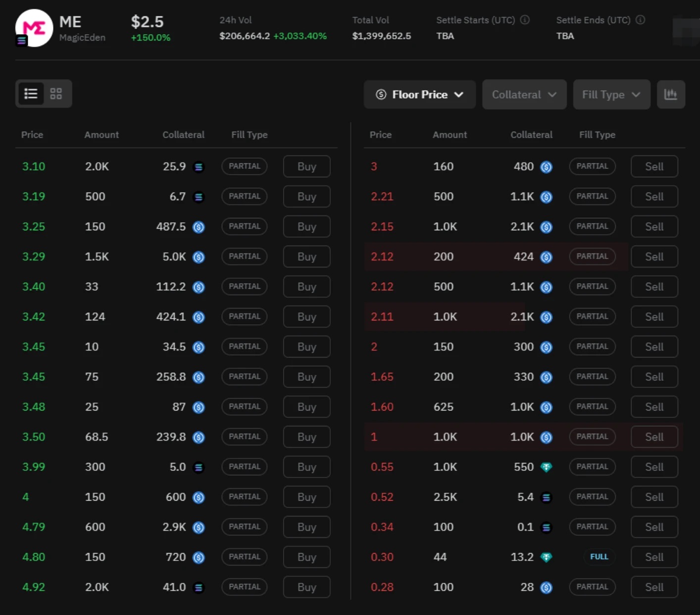
Task: Open the Fill Type filter dropdown
Action: tap(611, 95)
